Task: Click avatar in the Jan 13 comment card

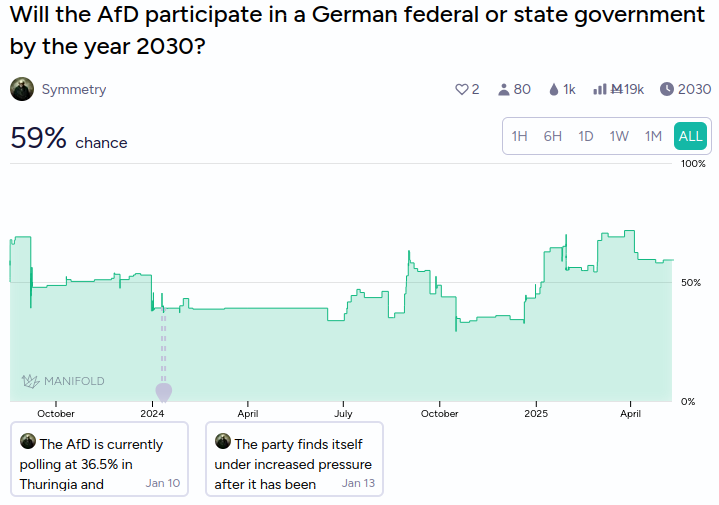Action: (223, 441)
